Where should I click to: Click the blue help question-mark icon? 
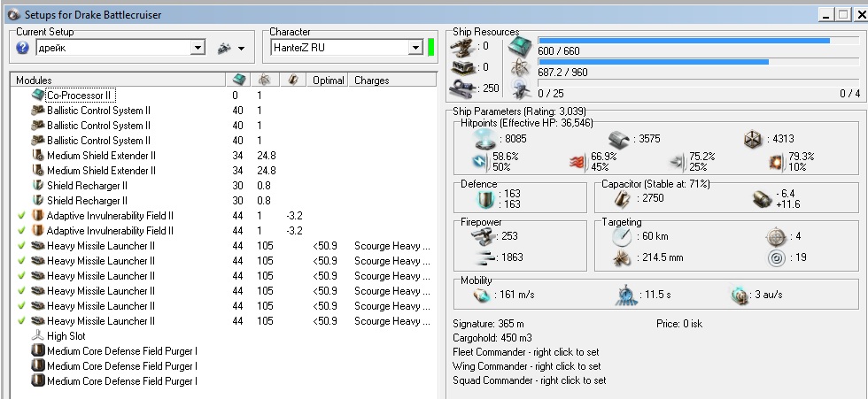(x=22, y=48)
